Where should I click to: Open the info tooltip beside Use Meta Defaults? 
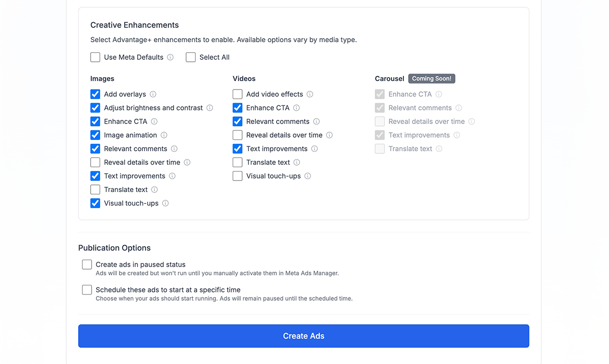171,57
